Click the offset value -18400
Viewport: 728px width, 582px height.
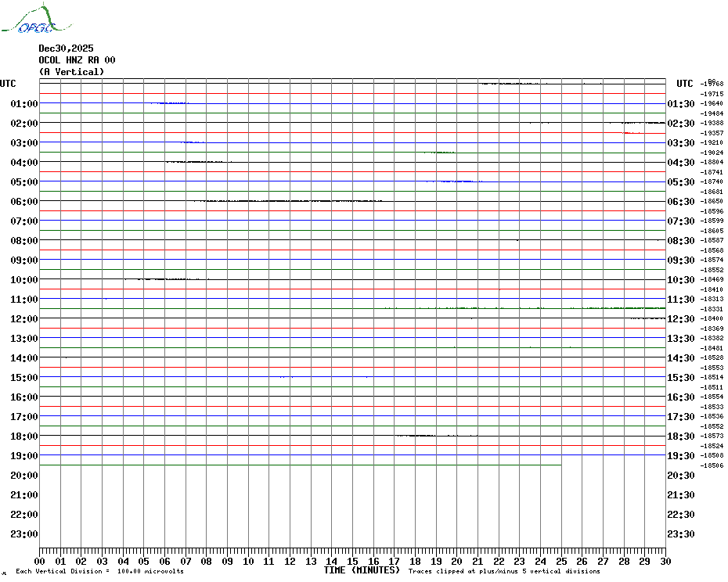coord(712,318)
